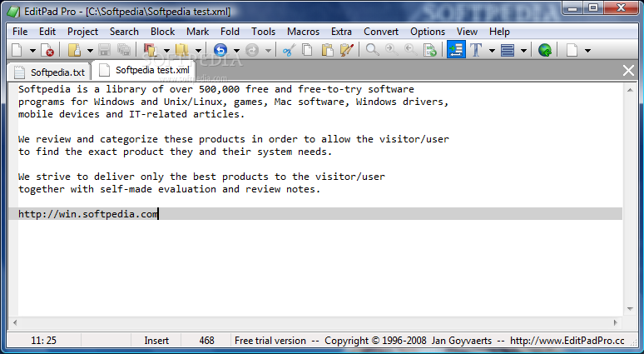Click the clipboard with paintbrush icon

[x=347, y=50]
